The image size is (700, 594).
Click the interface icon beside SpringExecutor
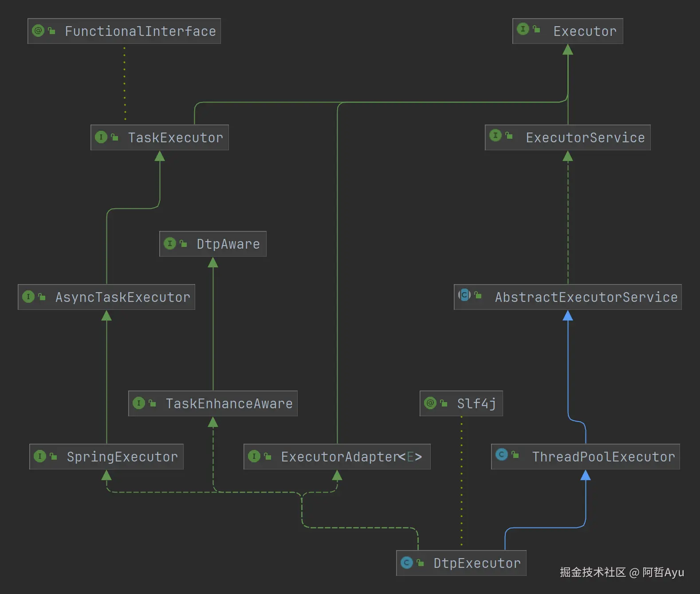click(x=40, y=456)
